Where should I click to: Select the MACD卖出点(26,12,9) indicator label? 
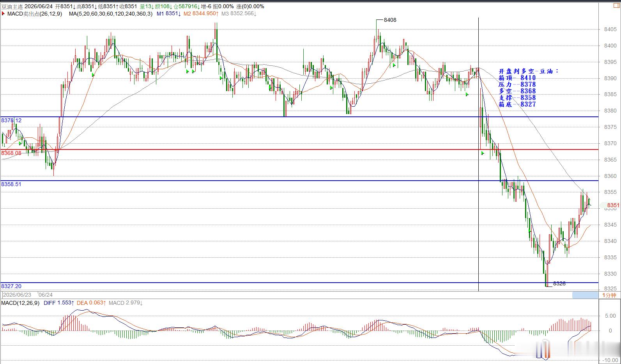(x=34, y=14)
